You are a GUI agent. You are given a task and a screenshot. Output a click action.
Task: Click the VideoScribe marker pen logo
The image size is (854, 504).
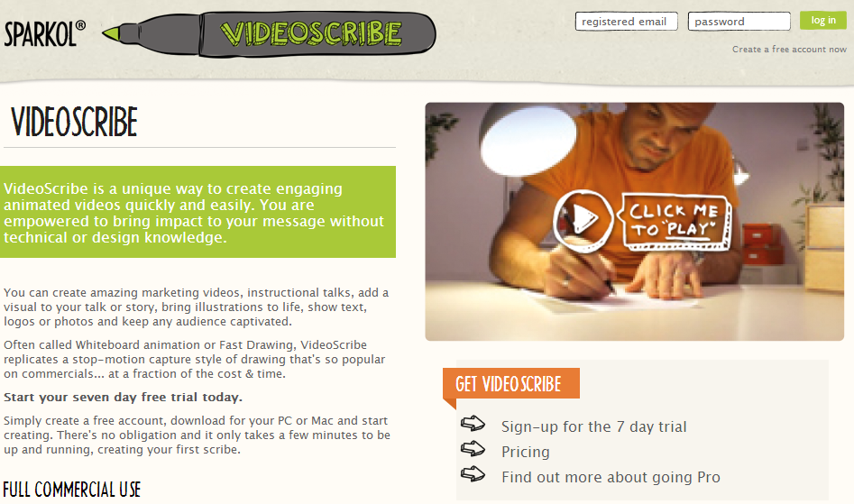tap(269, 34)
